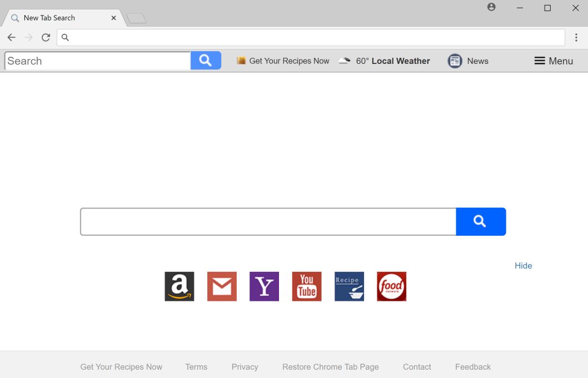Open the YouTube shortcut icon
Viewport: 588px width, 378px height.
[x=306, y=286]
